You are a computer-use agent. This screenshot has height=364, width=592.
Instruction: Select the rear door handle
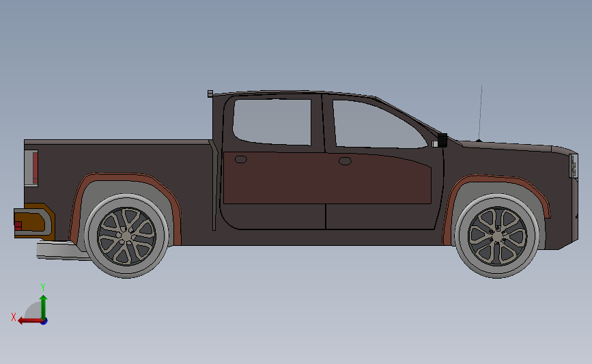241,159
